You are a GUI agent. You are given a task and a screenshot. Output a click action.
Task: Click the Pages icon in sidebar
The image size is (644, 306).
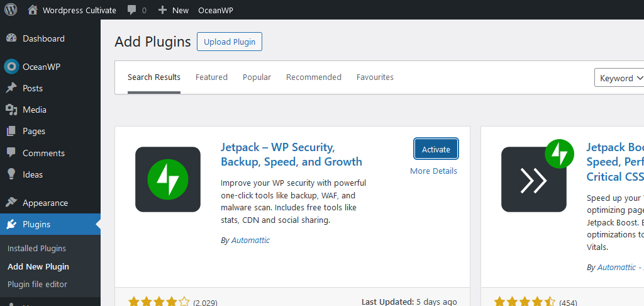pyautogui.click(x=11, y=131)
